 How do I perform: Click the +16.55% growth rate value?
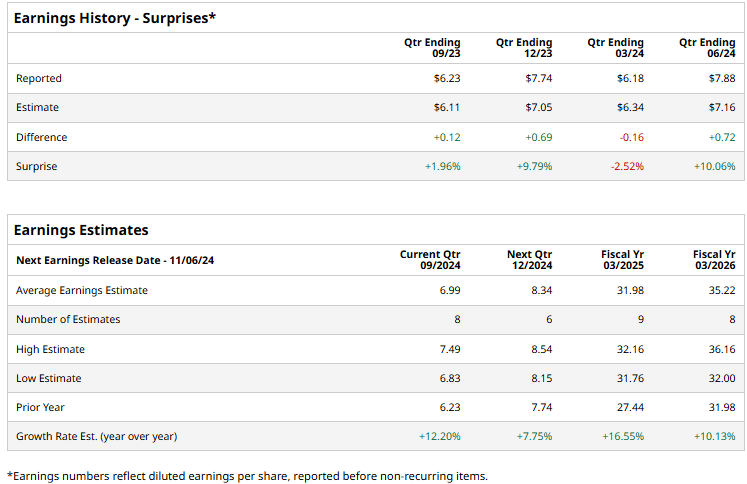623,437
